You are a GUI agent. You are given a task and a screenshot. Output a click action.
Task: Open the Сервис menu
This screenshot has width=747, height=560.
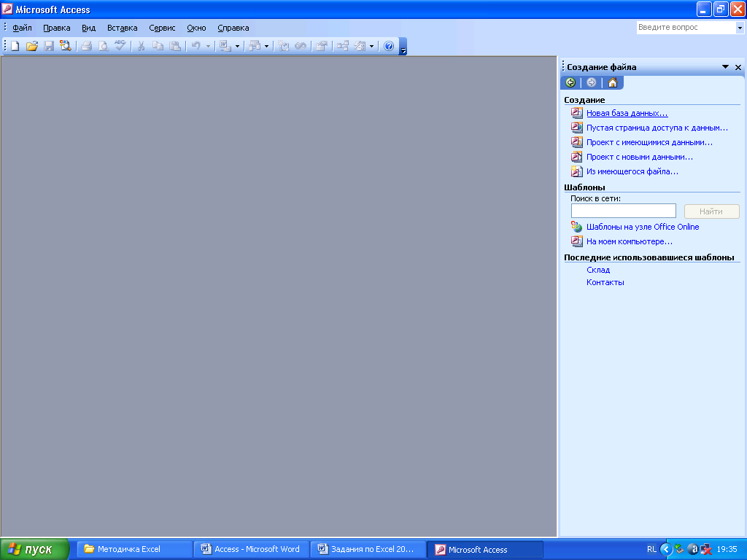162,28
